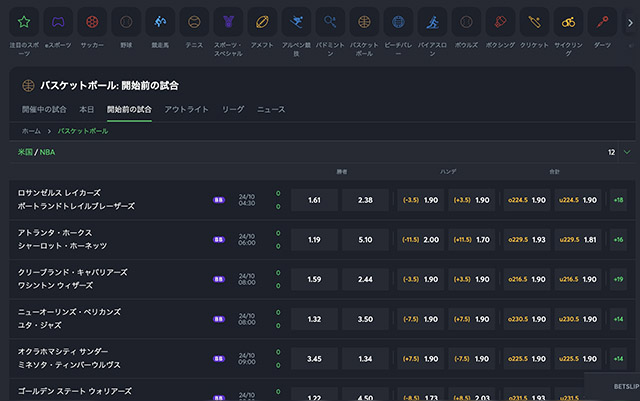This screenshot has height=401, width=640.
Task: Go to the ニュース tab
Action: point(271,109)
